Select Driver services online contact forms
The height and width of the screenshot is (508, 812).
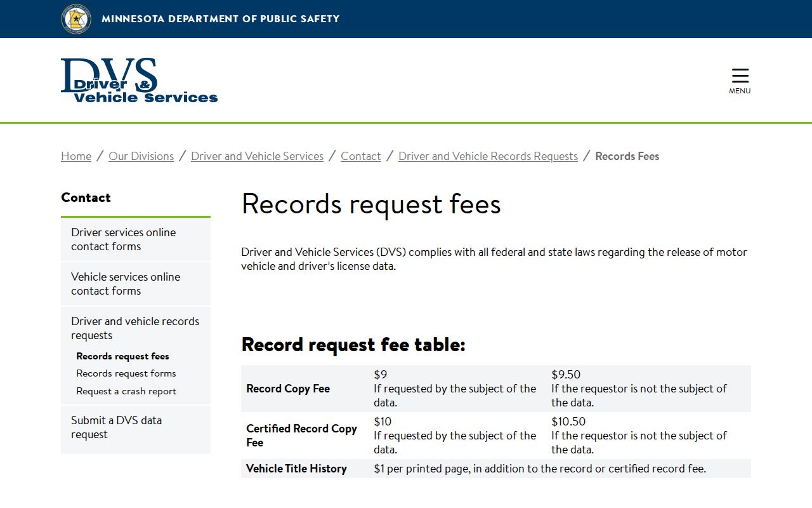point(136,239)
